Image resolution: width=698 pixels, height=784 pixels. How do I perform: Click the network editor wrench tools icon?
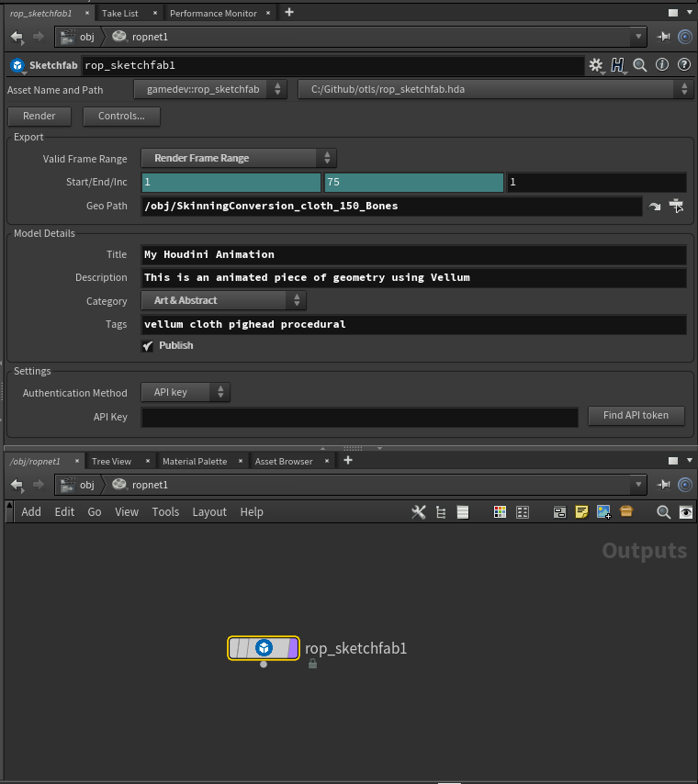pos(419,512)
